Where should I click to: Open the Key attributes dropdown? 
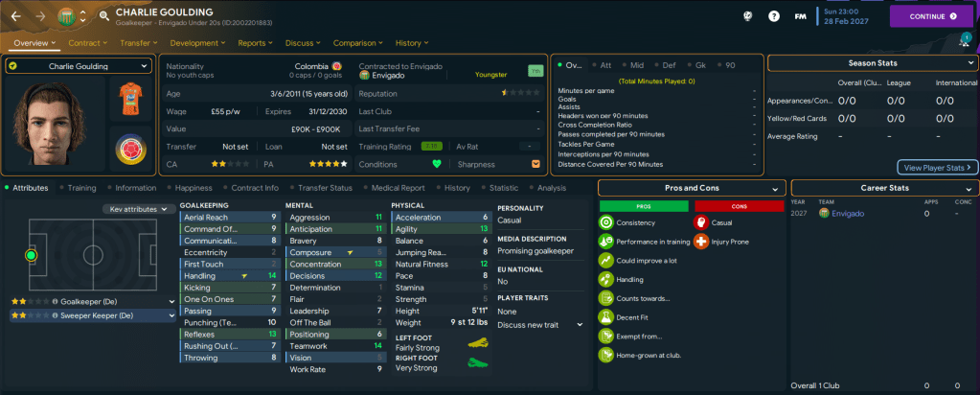139,209
